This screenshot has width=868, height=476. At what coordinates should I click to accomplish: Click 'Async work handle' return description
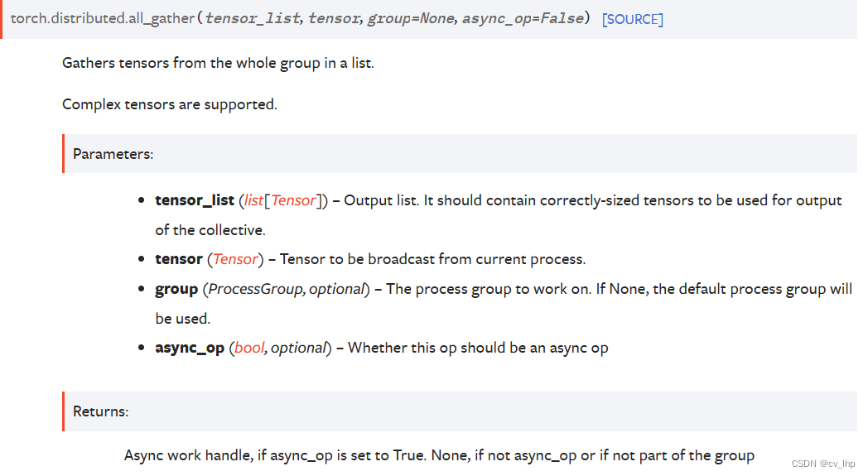point(439,455)
